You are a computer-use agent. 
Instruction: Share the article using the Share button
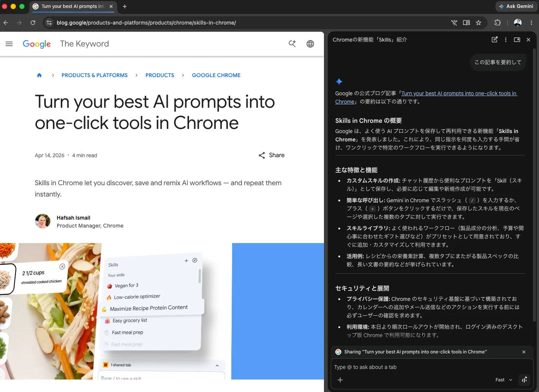click(x=271, y=155)
